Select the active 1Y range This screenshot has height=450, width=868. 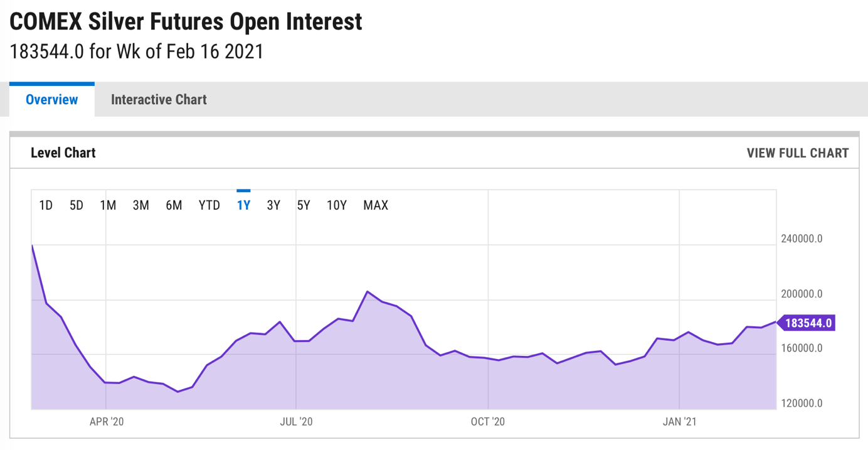click(x=243, y=205)
